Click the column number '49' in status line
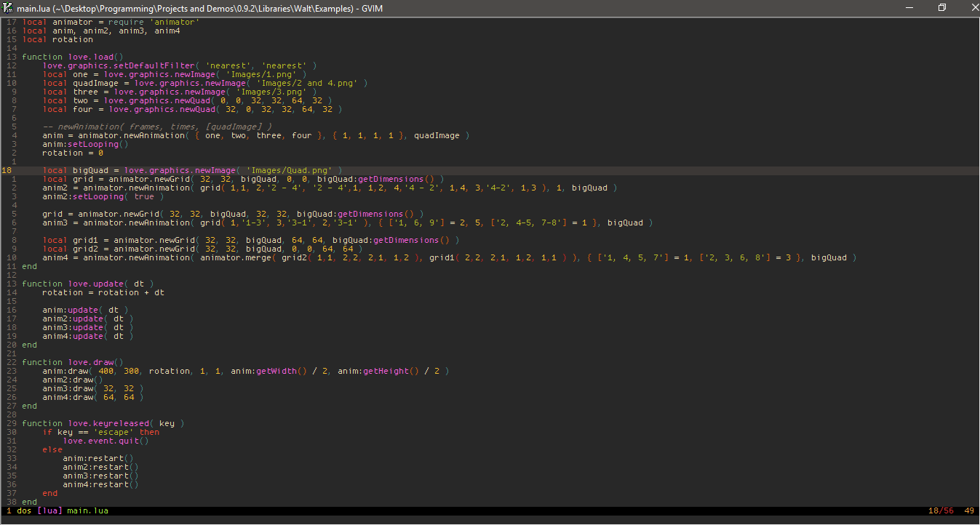Viewport: 980px width, 525px height. click(x=969, y=511)
